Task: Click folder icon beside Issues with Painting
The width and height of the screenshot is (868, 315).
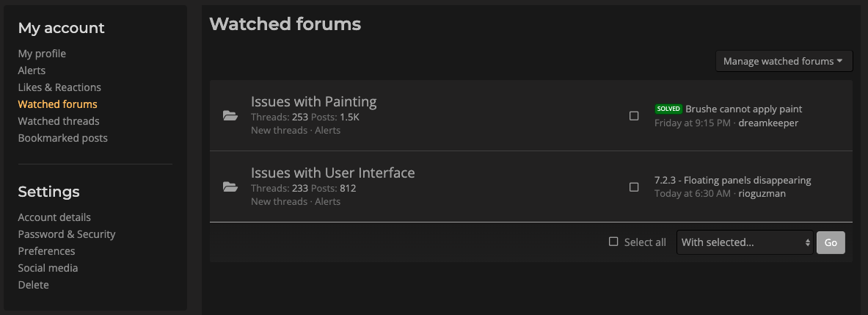Action: click(230, 116)
